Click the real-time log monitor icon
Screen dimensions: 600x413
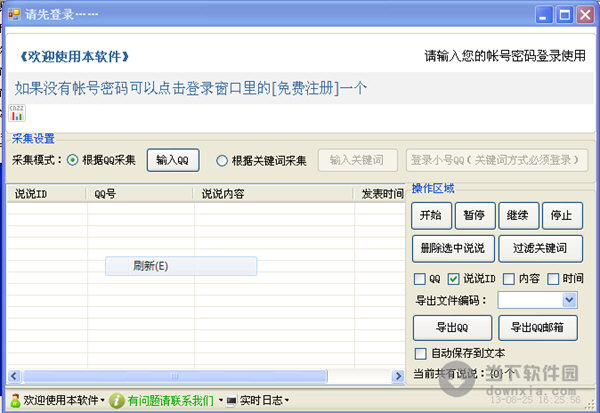[231, 401]
